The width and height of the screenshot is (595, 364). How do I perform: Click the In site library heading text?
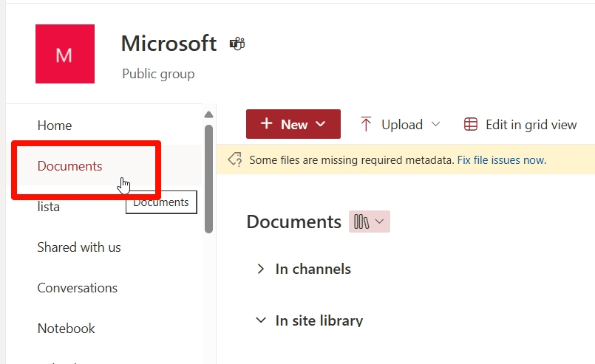point(319,320)
